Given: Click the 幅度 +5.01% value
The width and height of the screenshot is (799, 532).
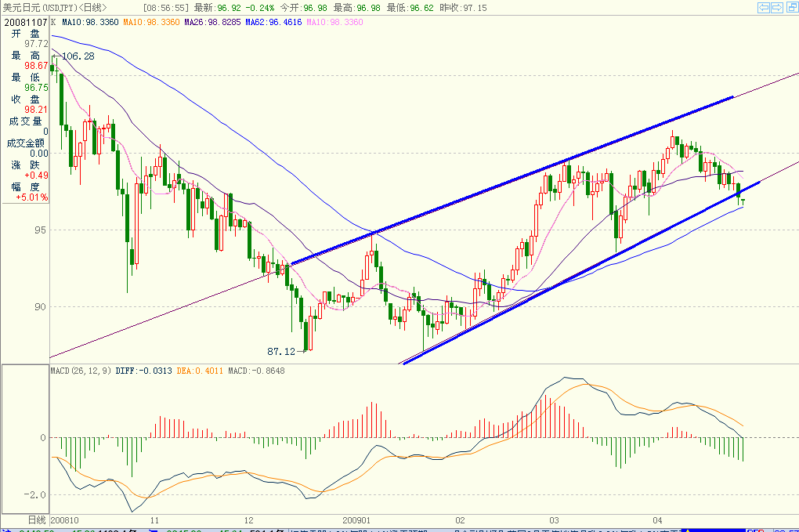Looking at the screenshot, I should click(32, 197).
